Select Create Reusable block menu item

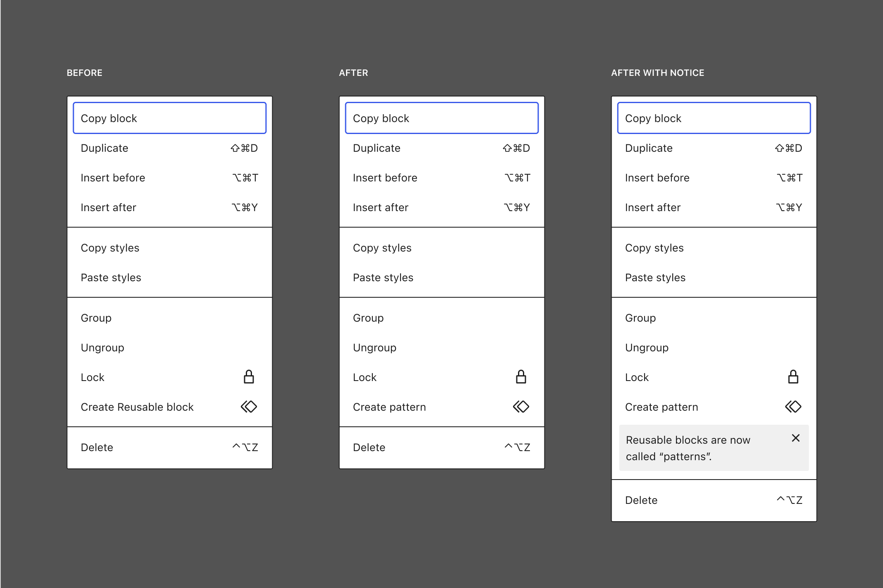click(x=137, y=407)
